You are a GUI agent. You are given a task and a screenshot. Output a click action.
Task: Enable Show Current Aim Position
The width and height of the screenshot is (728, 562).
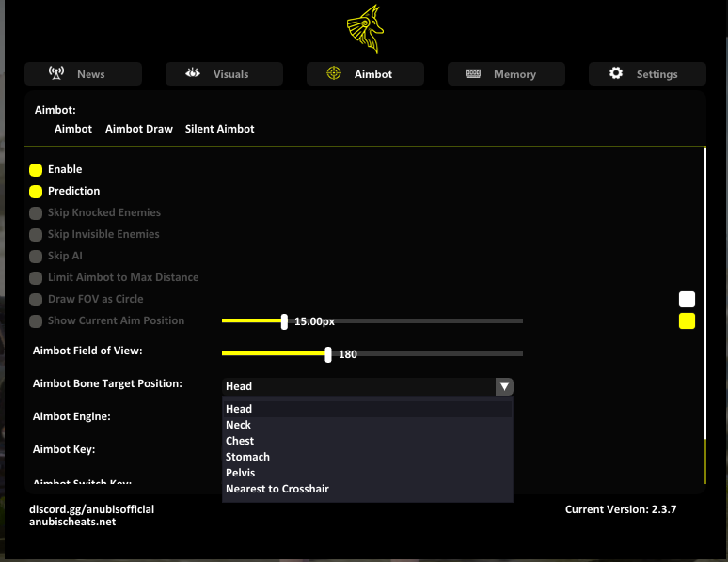point(36,321)
